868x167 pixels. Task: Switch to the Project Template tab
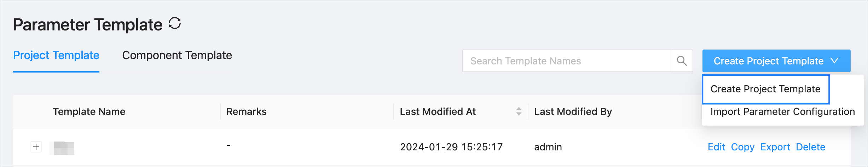pos(56,56)
